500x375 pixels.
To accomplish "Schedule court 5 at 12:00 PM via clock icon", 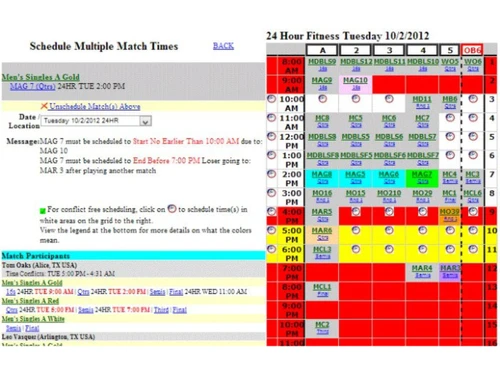I will click(x=450, y=136).
